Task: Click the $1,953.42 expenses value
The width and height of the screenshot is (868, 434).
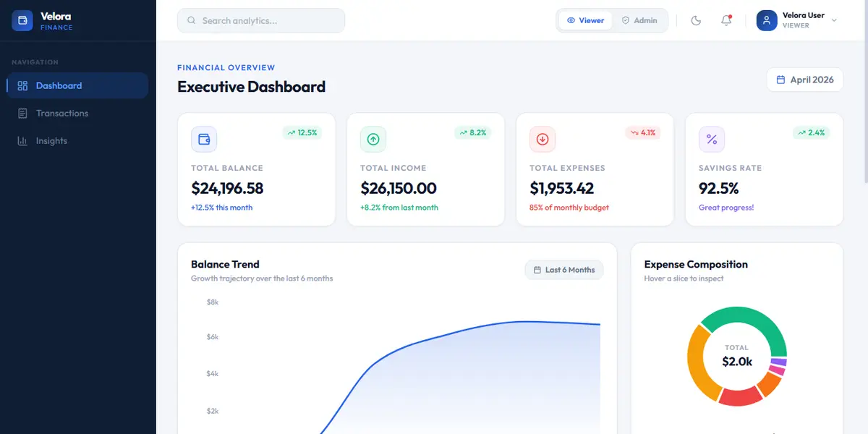Action: click(x=562, y=189)
